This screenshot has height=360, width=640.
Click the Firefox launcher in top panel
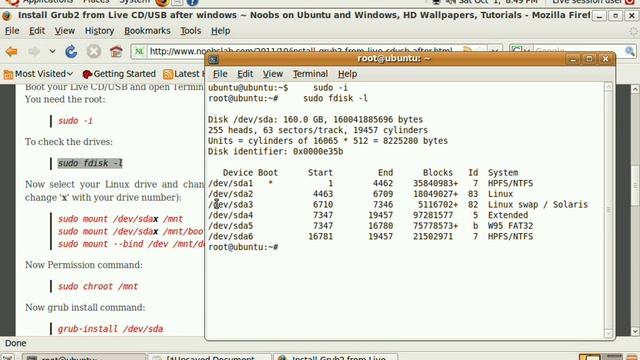click(162, 3)
